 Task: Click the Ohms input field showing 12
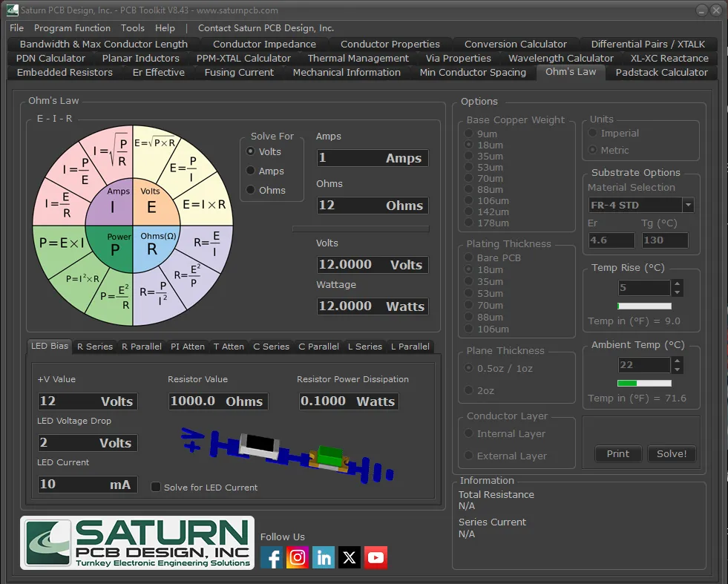373,206
